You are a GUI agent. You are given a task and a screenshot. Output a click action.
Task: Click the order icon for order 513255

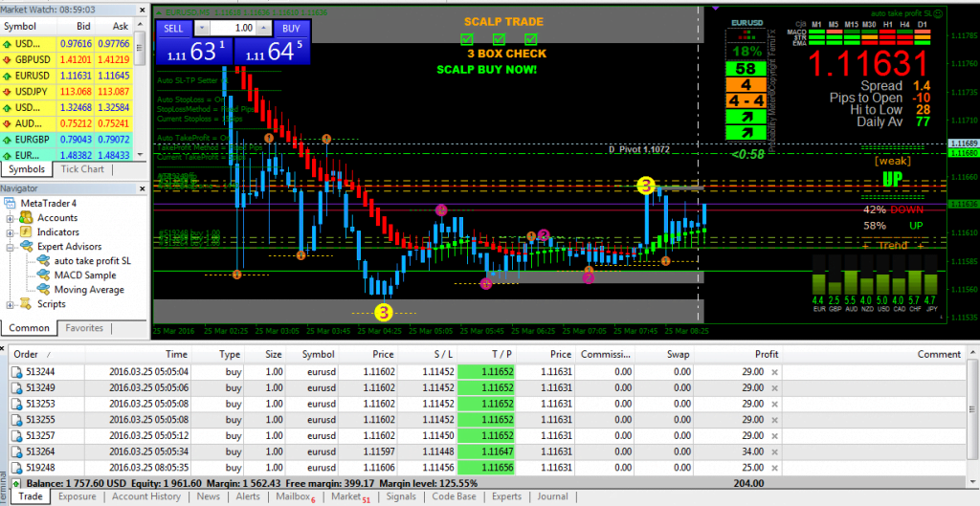[x=17, y=419]
